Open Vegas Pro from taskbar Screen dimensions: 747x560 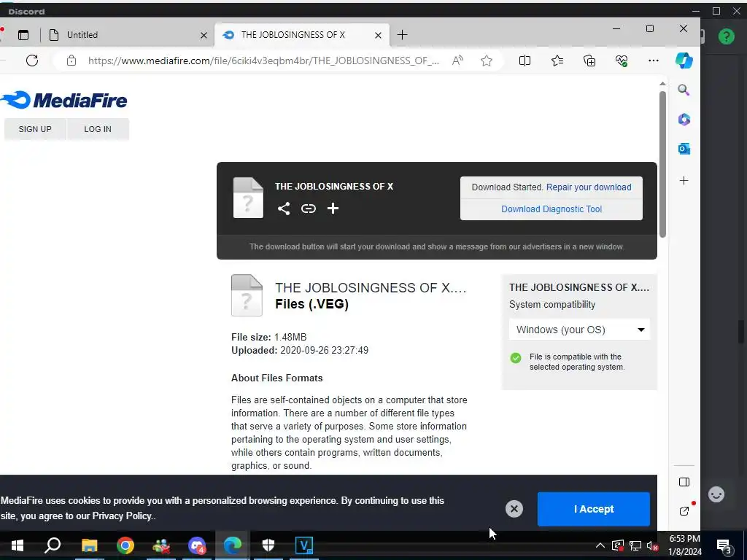click(304, 545)
